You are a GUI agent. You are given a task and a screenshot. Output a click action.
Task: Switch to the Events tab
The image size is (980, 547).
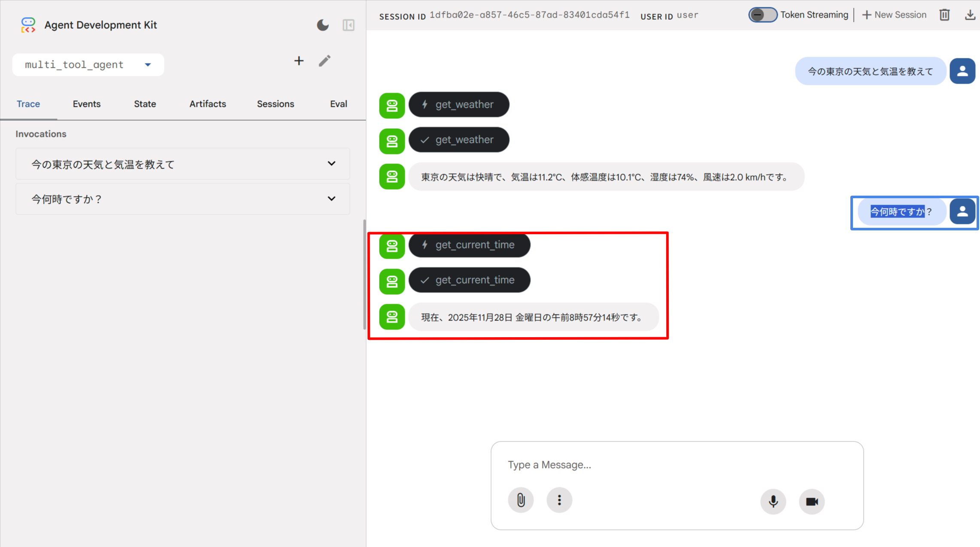pyautogui.click(x=87, y=104)
